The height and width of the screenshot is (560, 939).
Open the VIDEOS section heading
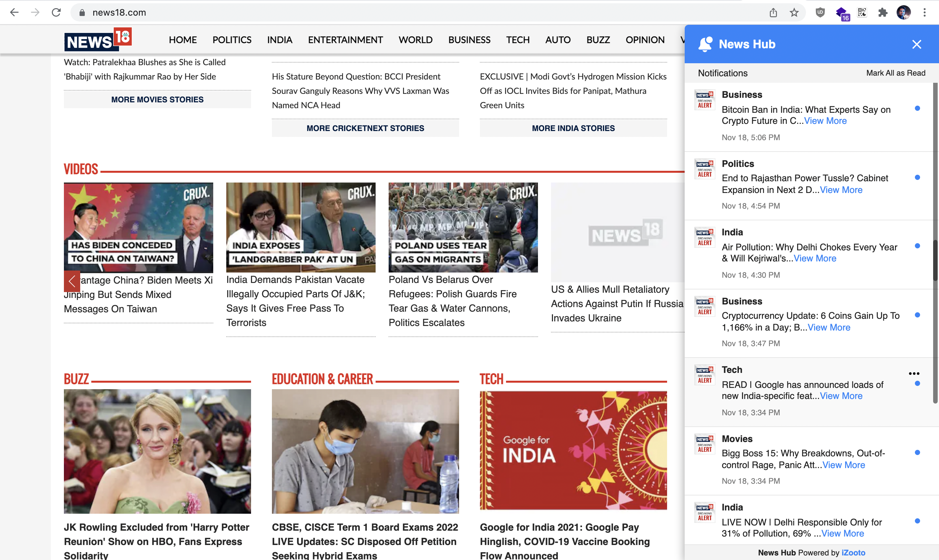tap(81, 169)
